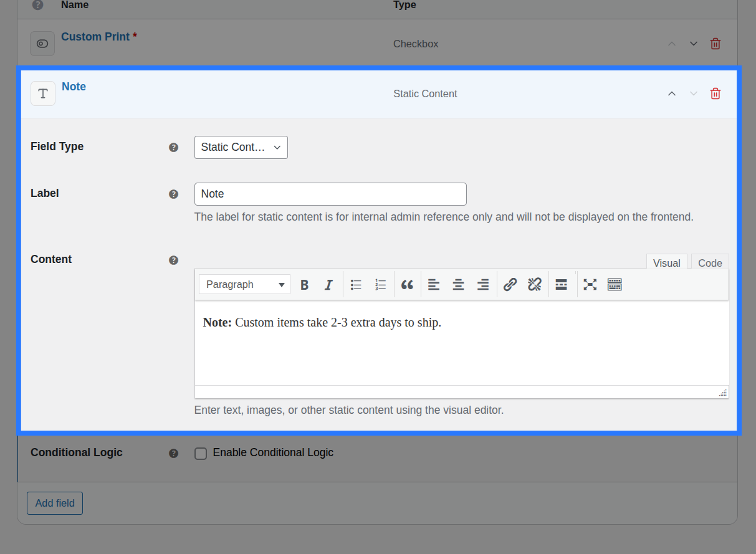
Task: Delete the Custom Print field using its trash icon
Action: tap(715, 44)
